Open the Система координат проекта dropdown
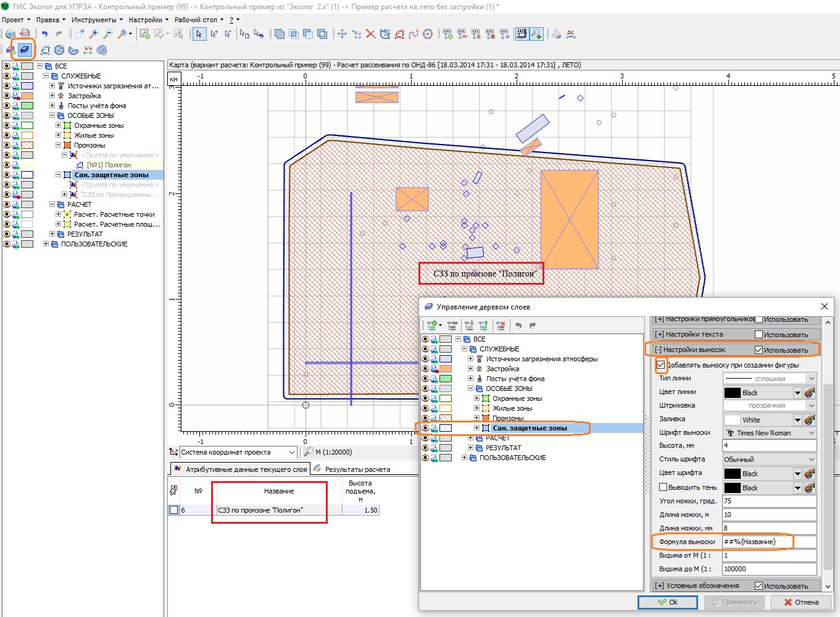The image size is (840, 617). (292, 452)
